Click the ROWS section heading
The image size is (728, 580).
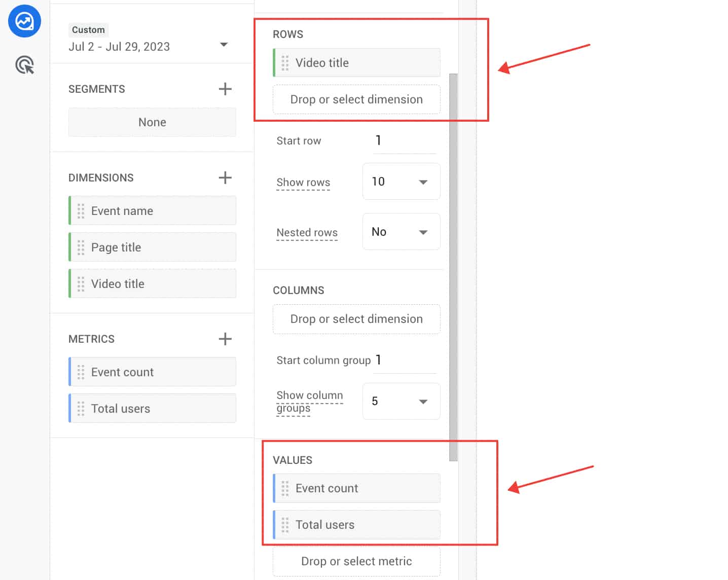point(288,34)
